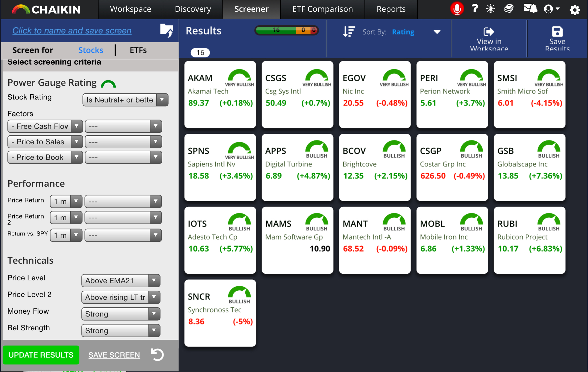Click the reset screen circular arrow icon
Viewport: 588px width, 372px height.
pos(158,354)
